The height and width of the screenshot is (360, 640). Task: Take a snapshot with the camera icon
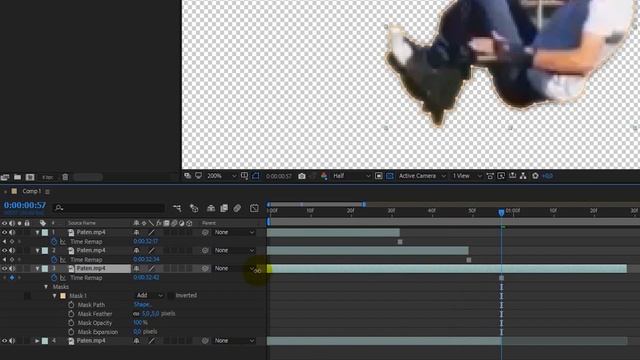pyautogui.click(x=302, y=176)
